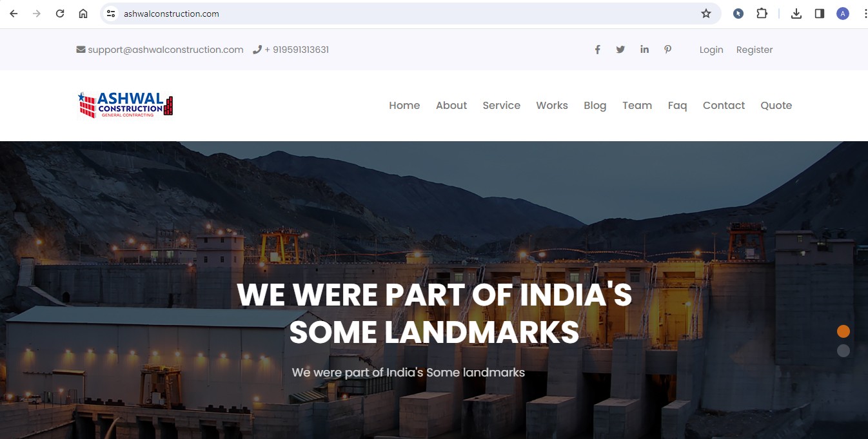Bookmark this page with the star icon

click(x=706, y=14)
